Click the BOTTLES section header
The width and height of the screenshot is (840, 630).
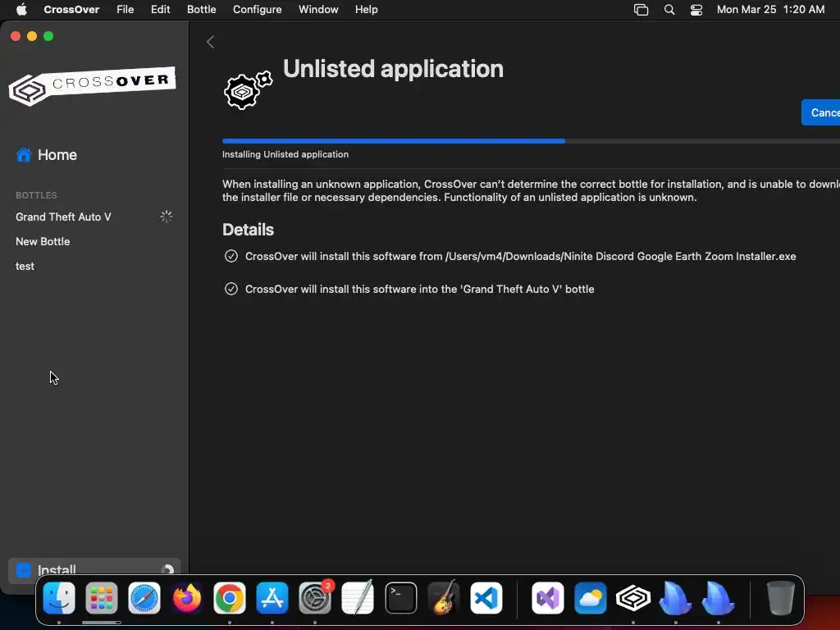[36, 195]
